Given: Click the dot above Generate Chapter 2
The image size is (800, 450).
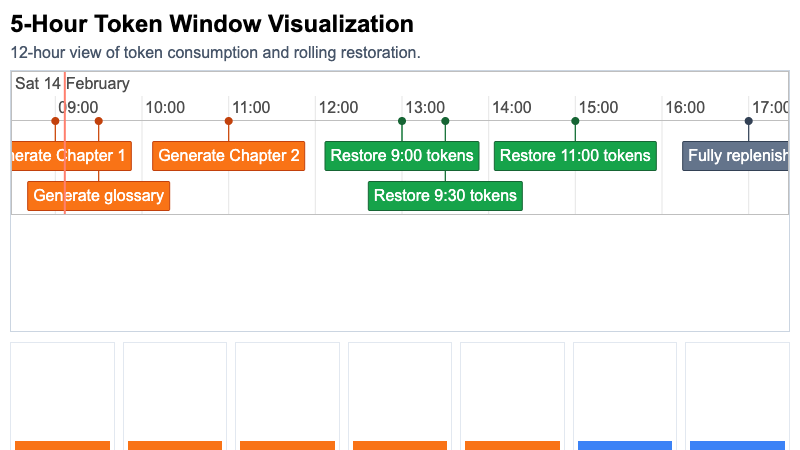Looking at the screenshot, I should (x=228, y=121).
